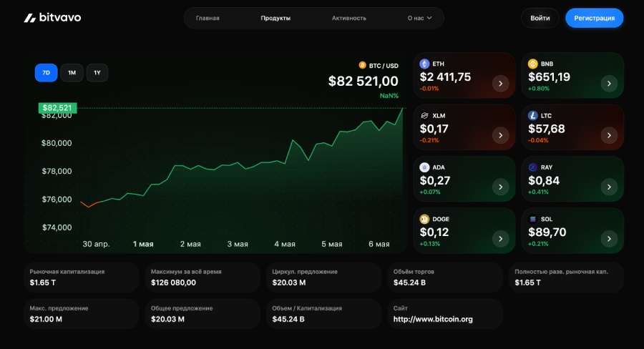Click the Регистрация signup button
644x349 pixels.
tap(595, 18)
